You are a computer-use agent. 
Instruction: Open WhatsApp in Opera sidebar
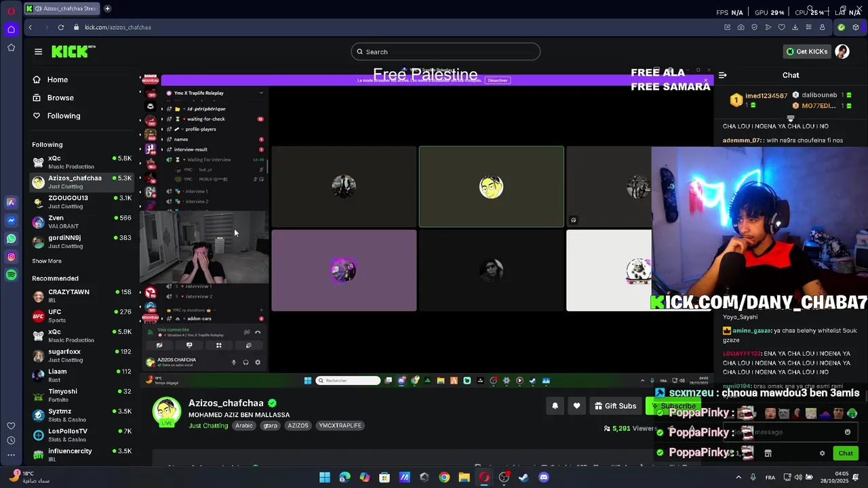(x=11, y=239)
